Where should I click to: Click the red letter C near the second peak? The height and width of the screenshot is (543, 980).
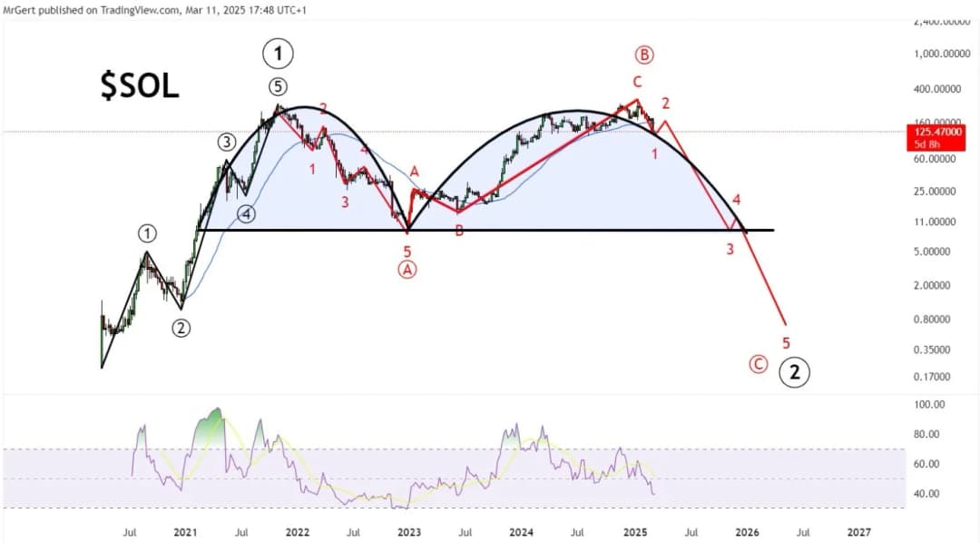638,82
